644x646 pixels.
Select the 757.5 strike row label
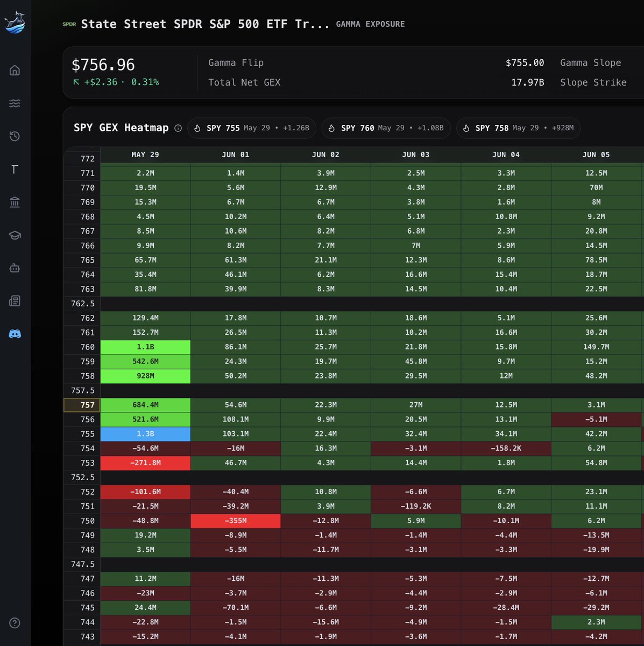[82, 390]
